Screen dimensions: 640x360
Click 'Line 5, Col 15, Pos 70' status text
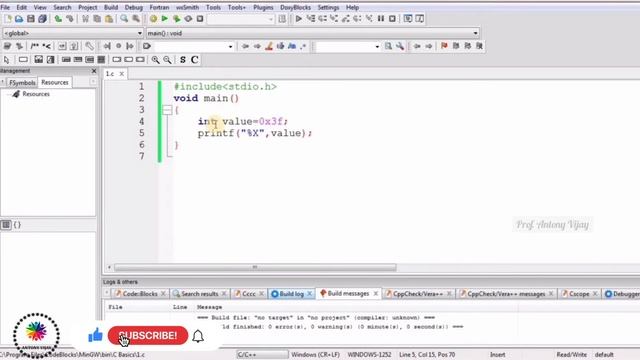point(427,355)
